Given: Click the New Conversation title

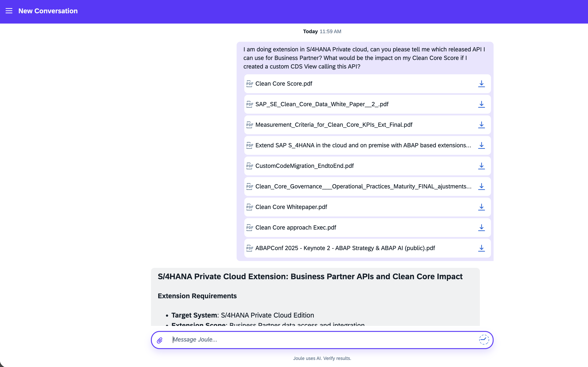Looking at the screenshot, I should pyautogui.click(x=48, y=11).
